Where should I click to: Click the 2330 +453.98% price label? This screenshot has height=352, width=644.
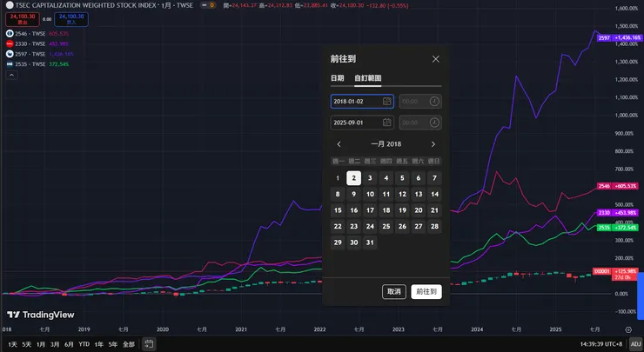[617, 213]
